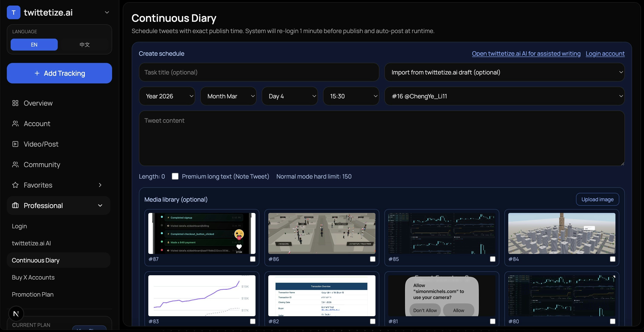644x332 pixels.
Task: Click the Favorites star icon
Action: pyautogui.click(x=15, y=185)
